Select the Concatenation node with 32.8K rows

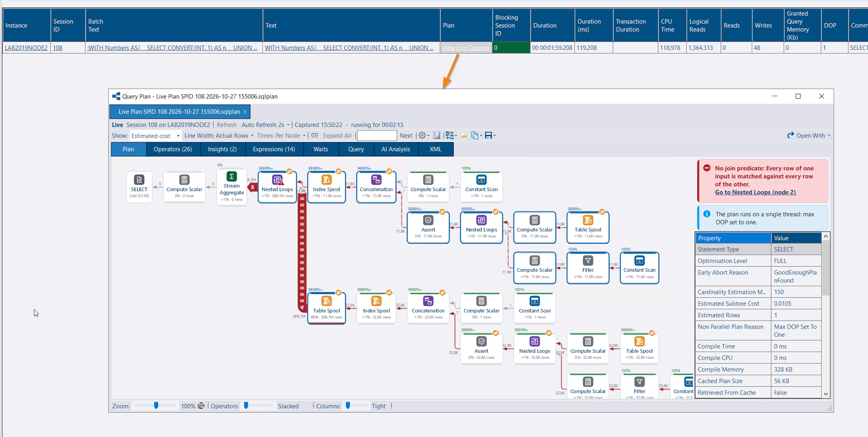point(428,308)
